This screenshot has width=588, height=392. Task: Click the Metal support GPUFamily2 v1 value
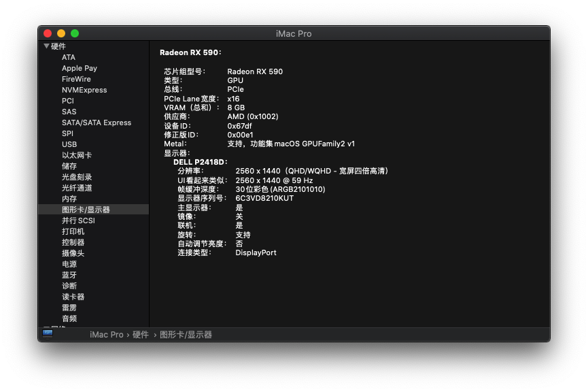(291, 144)
